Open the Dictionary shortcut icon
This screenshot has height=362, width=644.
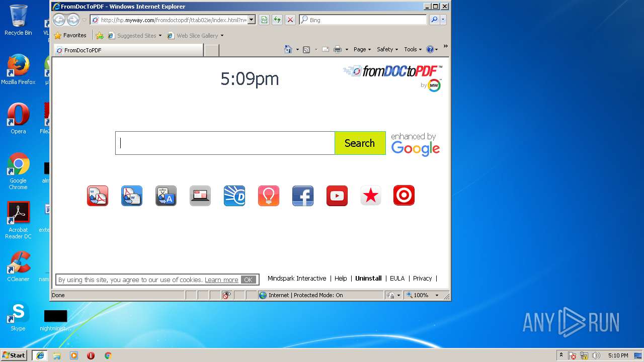tap(234, 196)
